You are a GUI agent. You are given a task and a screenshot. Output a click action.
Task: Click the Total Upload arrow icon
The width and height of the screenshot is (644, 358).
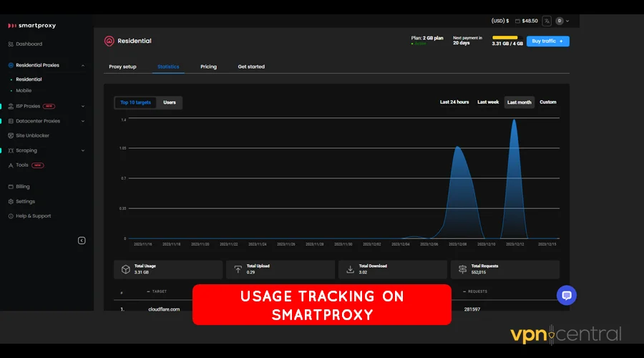(238, 269)
